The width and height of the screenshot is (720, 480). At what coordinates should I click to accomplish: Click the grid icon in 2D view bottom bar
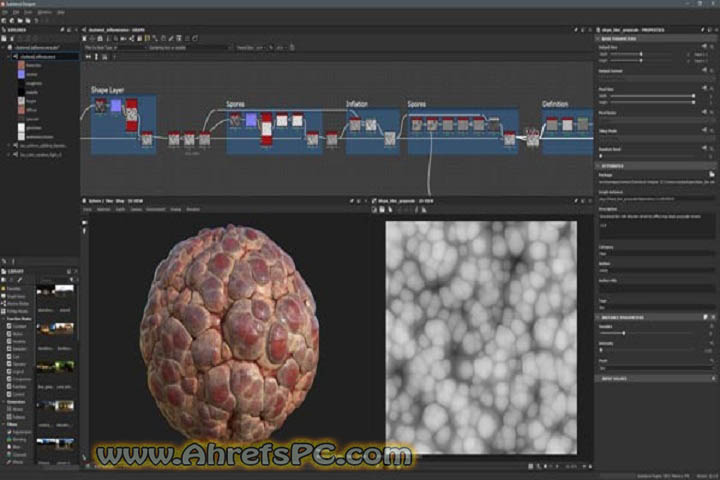point(531,466)
